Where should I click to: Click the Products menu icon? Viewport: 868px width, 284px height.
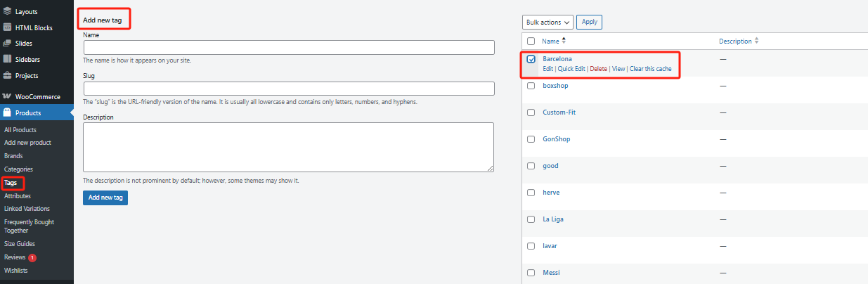7,113
